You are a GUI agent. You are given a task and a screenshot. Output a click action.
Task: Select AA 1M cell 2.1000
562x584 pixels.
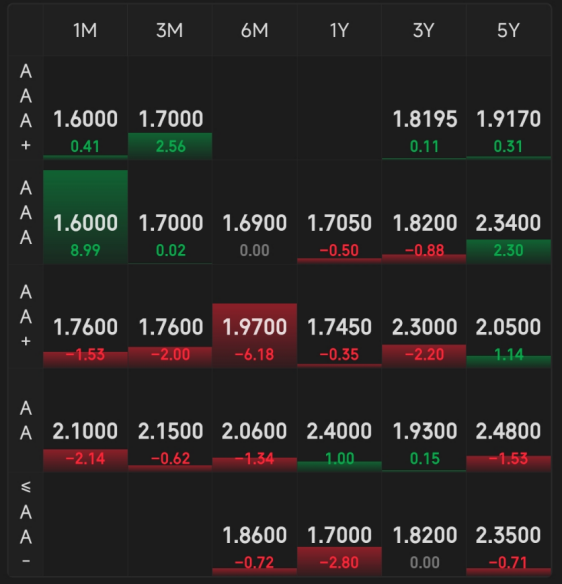click(85, 420)
